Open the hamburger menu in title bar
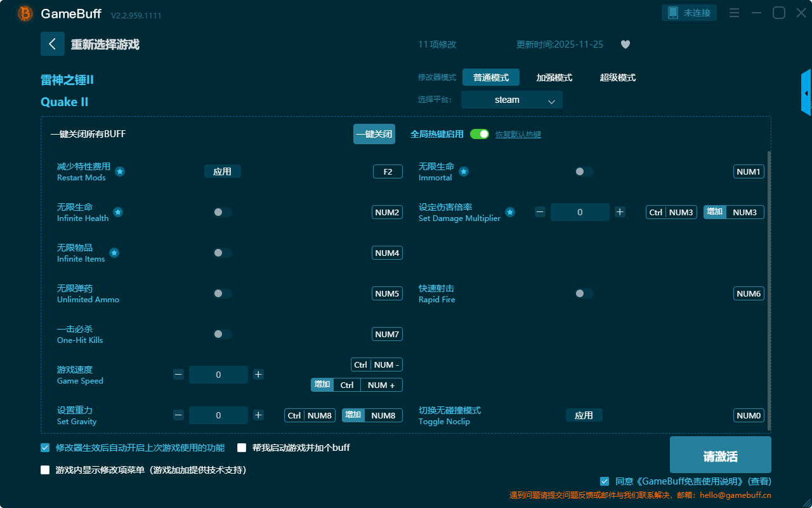812x508 pixels. click(734, 13)
